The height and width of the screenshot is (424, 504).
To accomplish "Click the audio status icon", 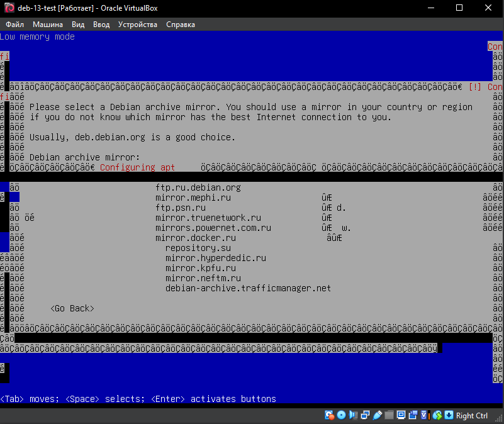I will click(x=353, y=415).
